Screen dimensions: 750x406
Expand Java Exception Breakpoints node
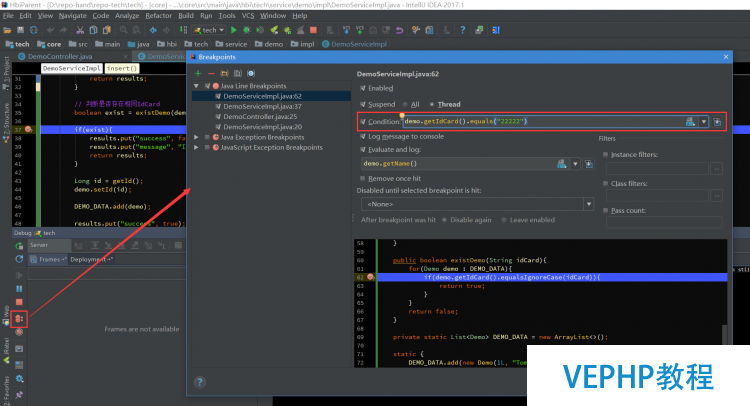pos(196,137)
